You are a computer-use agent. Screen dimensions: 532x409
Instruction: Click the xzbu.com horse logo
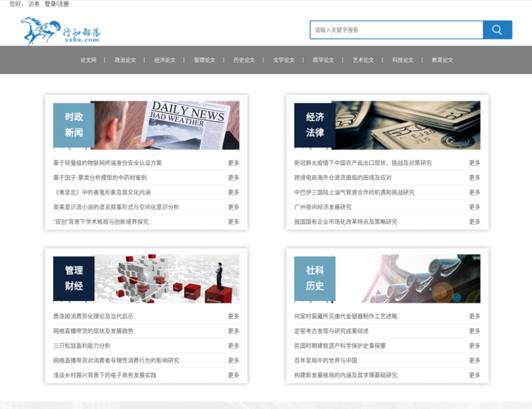(61, 32)
